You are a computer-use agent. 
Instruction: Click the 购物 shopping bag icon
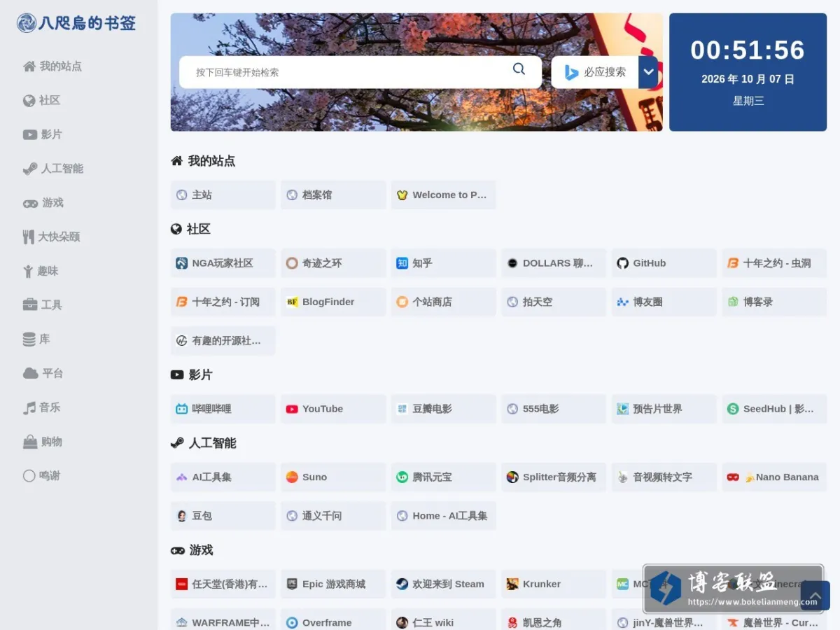point(29,442)
